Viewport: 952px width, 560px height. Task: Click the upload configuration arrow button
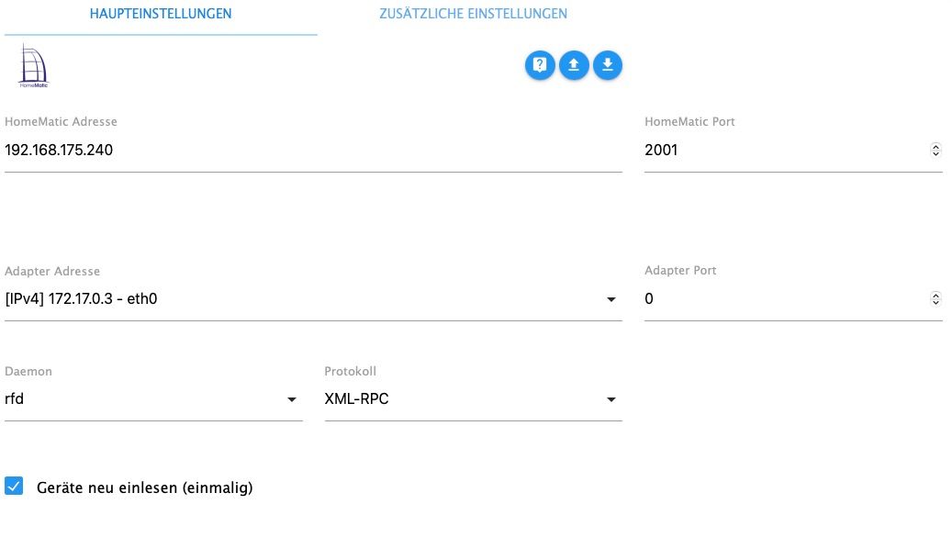pos(574,65)
